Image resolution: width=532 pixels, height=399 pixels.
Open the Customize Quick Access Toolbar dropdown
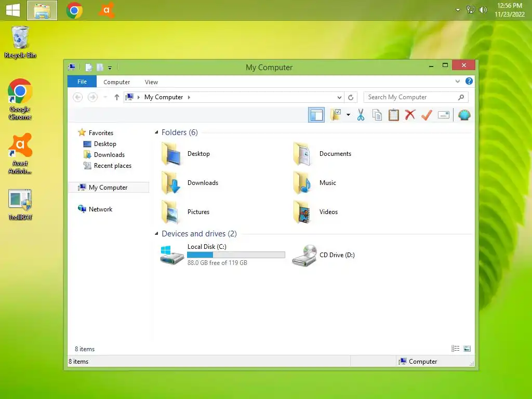110,68
